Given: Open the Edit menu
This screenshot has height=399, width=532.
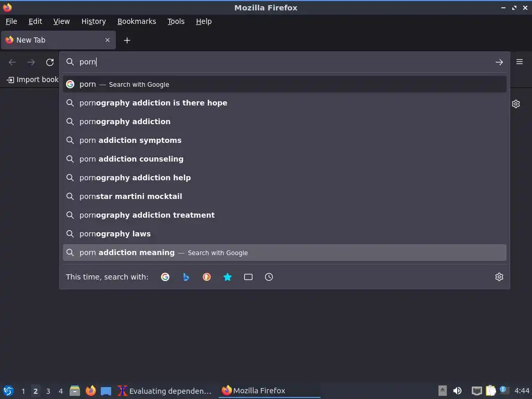Looking at the screenshot, I should 35,21.
